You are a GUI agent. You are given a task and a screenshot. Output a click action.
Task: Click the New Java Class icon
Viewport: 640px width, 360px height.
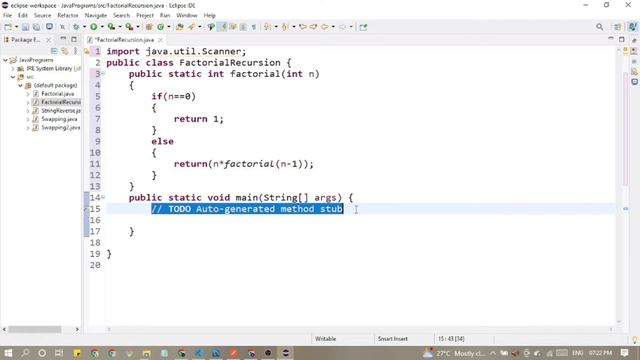160,27
